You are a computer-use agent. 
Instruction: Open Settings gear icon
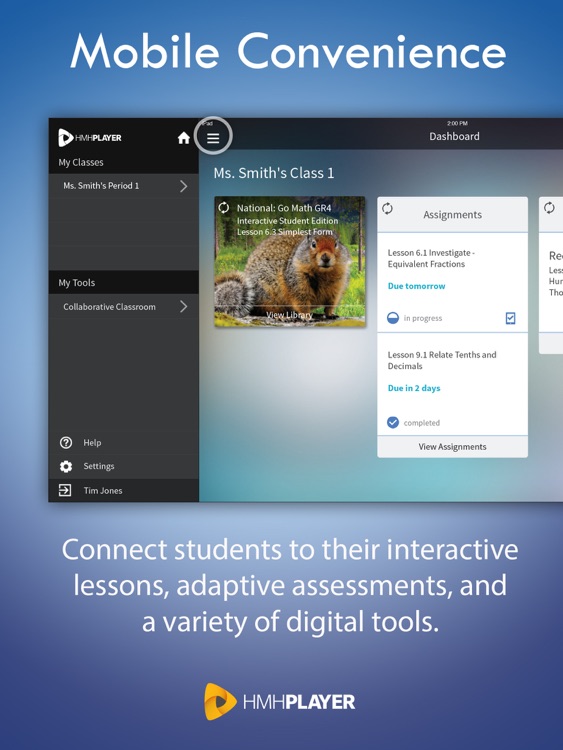(66, 466)
